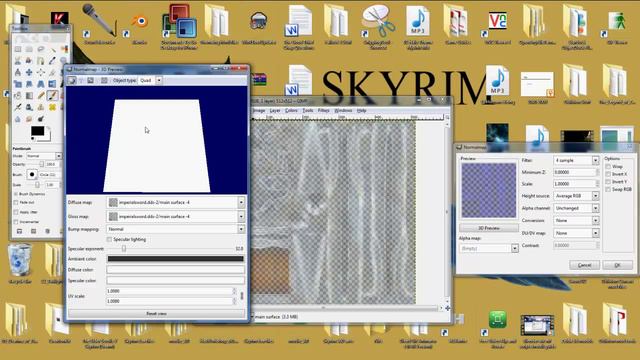640x360 pixels.
Task: Enable Incremental checkbox in Toolbox
Action: [16, 222]
